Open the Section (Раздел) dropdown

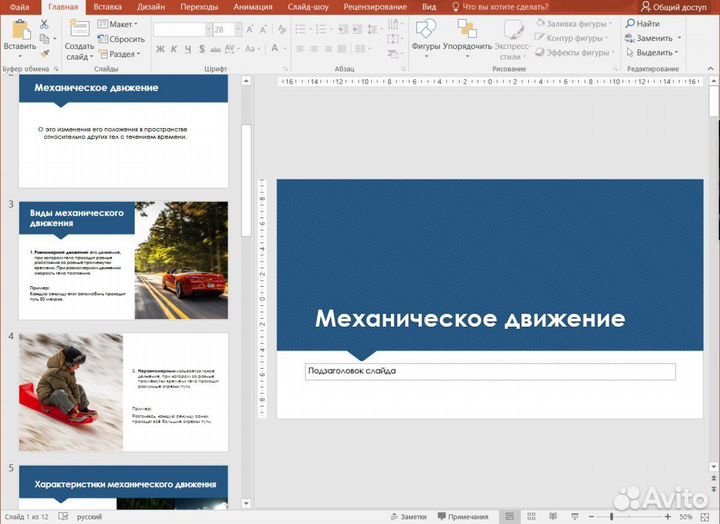[x=119, y=54]
